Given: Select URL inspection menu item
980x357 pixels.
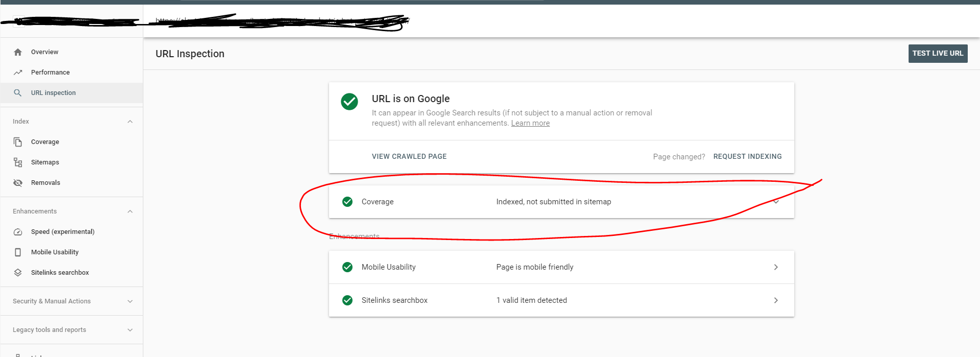Looking at the screenshot, I should (x=71, y=93).
